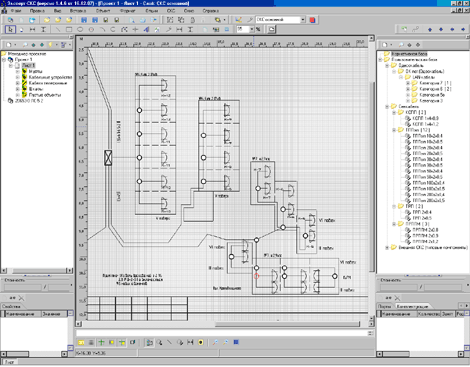Click the magnifier icon in right database panel
The height and width of the screenshot is (367, 470).
pyautogui.click(x=401, y=45)
